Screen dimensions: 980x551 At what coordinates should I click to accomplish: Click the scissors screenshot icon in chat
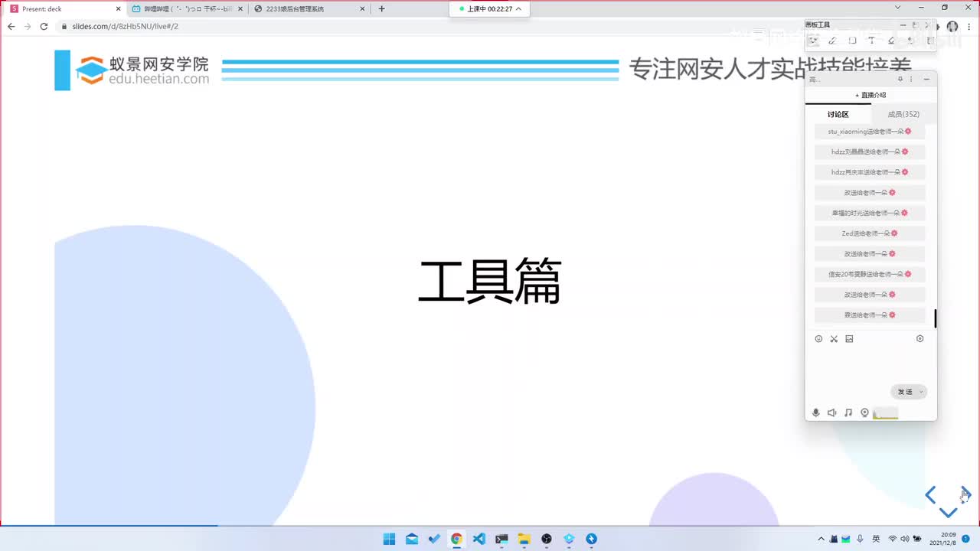tap(834, 339)
